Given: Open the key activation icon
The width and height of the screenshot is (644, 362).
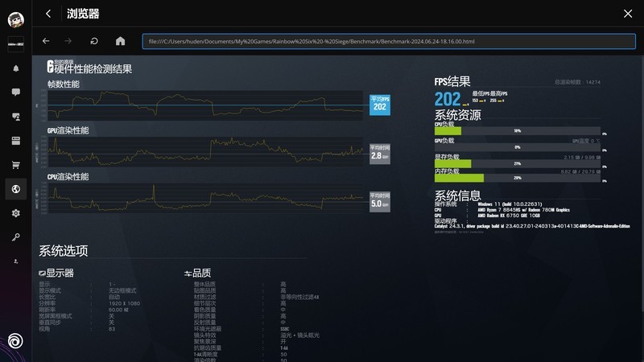Looking at the screenshot, I should click(x=15, y=237).
